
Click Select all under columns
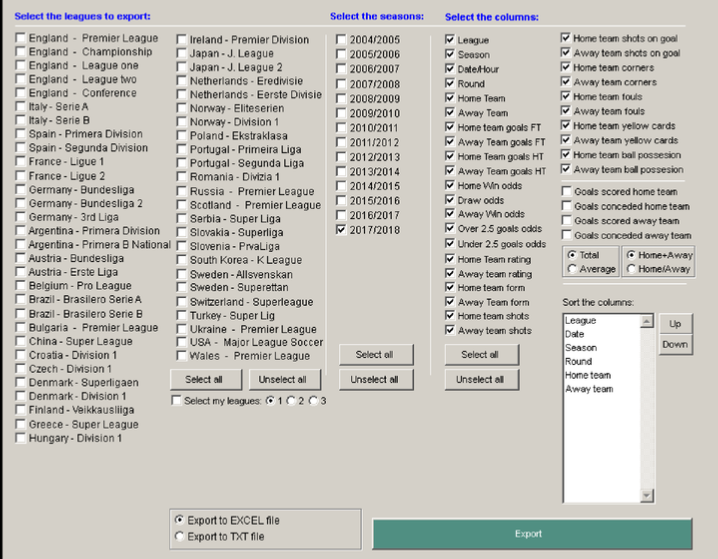tap(482, 355)
